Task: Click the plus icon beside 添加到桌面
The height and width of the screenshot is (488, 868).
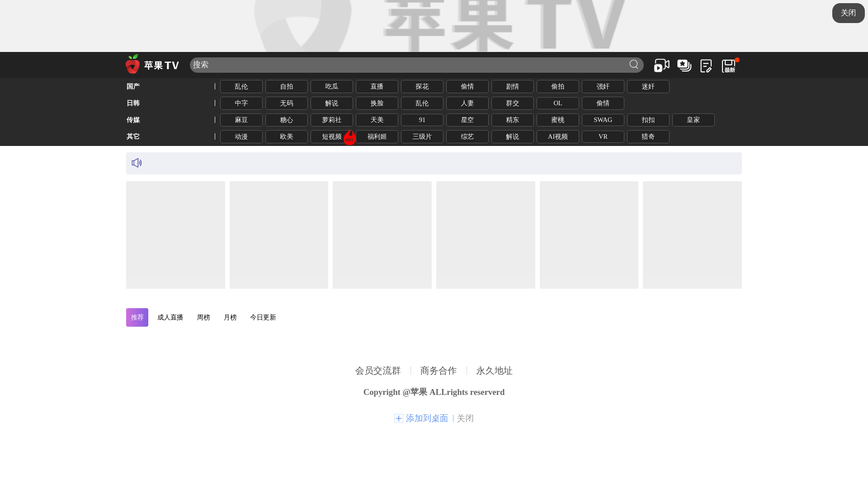Action: (398, 418)
